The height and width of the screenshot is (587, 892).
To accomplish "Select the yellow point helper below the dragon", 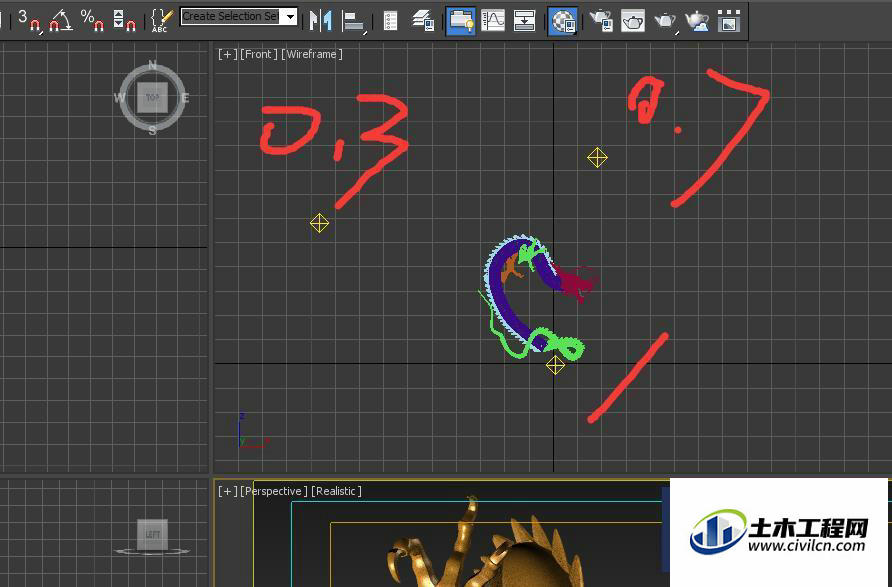I will click(x=555, y=365).
